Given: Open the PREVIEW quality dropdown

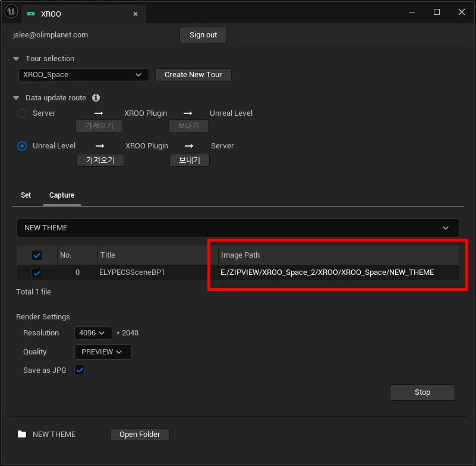Looking at the screenshot, I should pyautogui.click(x=103, y=351).
